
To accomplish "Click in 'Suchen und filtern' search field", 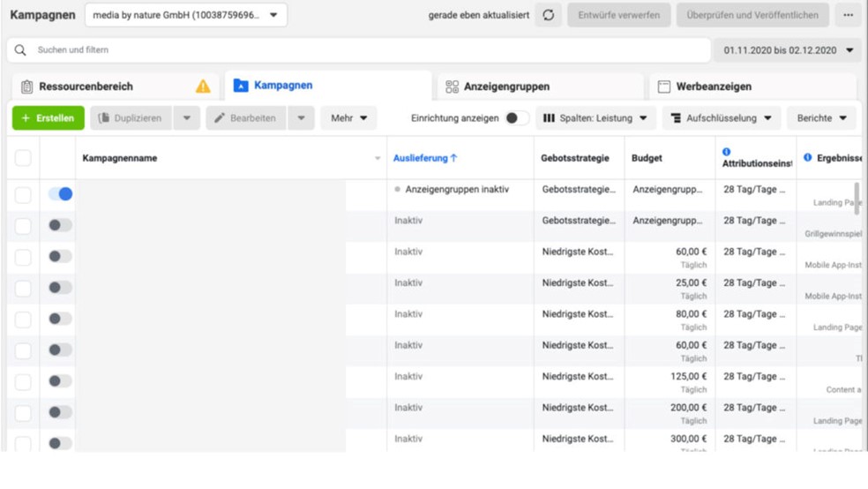I will click(359, 49).
